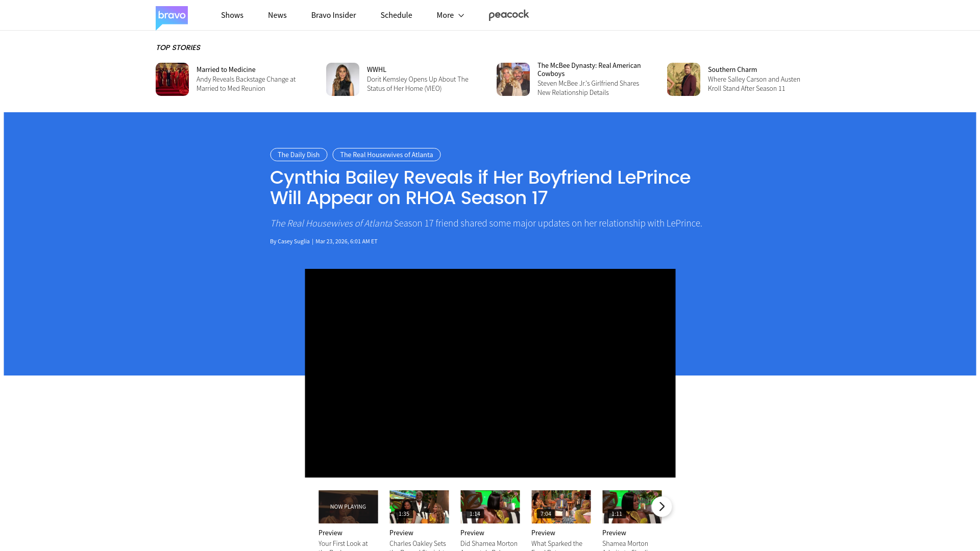Image resolution: width=980 pixels, height=551 pixels.
Task: Click the article date 'Mar 23, 2026'
Action: [x=332, y=241]
